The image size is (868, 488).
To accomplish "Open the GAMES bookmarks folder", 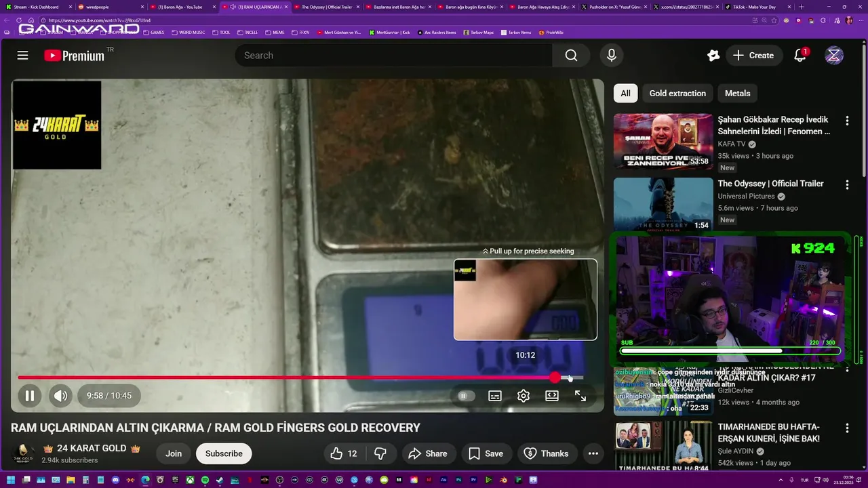I will tap(153, 33).
